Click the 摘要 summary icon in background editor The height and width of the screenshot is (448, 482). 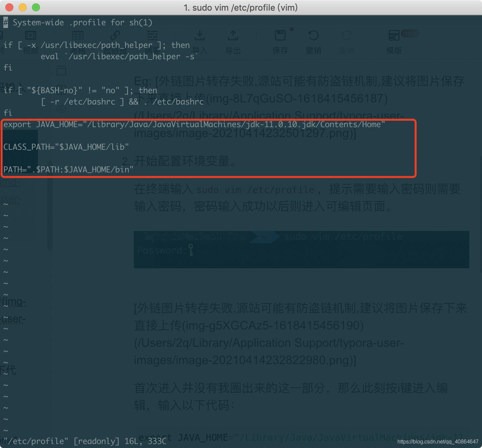click(152, 36)
